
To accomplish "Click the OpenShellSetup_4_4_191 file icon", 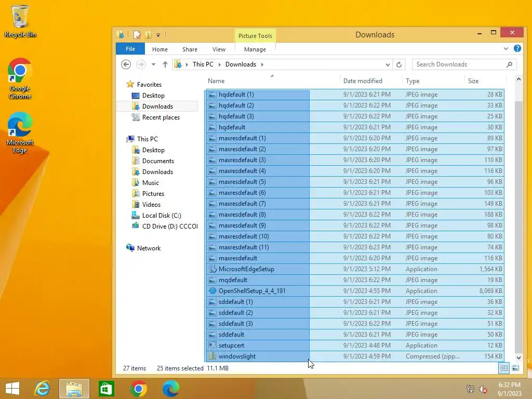I will click(x=212, y=291).
